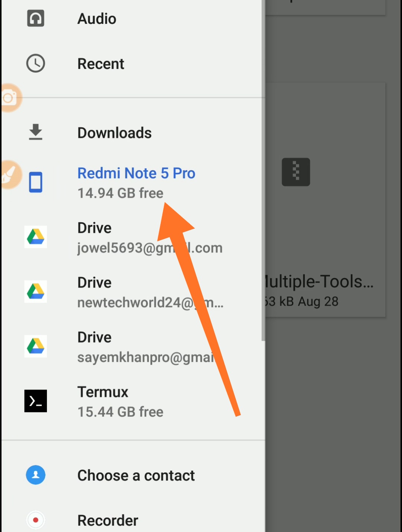Select Redmi Note 5 Pro storage
402x532 pixels.
pyautogui.click(x=133, y=182)
